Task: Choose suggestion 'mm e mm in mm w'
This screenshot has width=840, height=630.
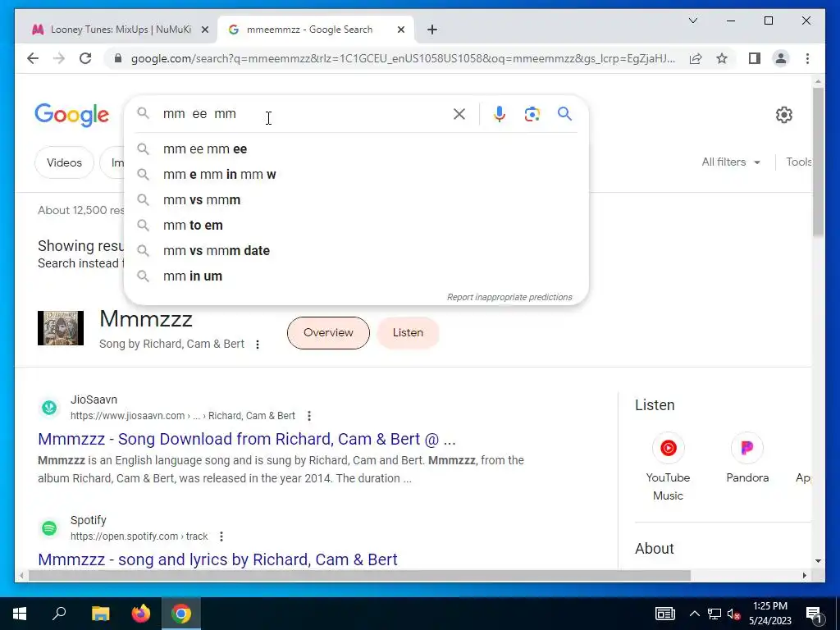Action: 356,174
